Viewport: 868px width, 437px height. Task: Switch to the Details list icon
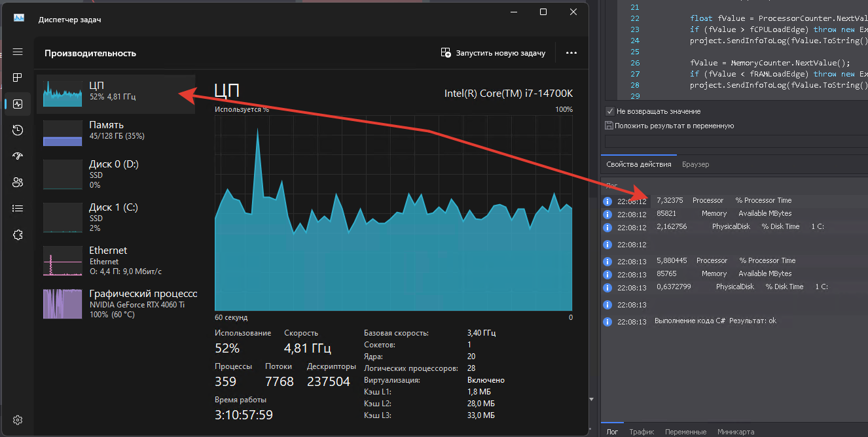tap(18, 209)
